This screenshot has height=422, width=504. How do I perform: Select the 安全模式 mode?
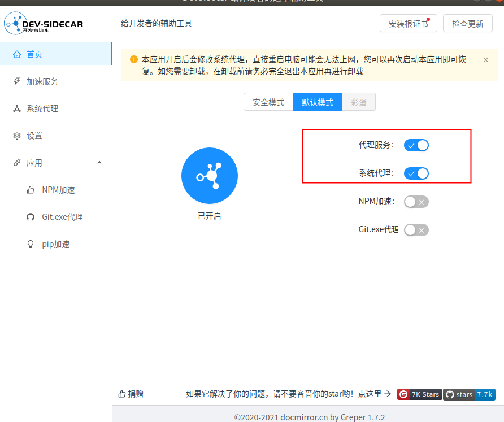(x=268, y=102)
